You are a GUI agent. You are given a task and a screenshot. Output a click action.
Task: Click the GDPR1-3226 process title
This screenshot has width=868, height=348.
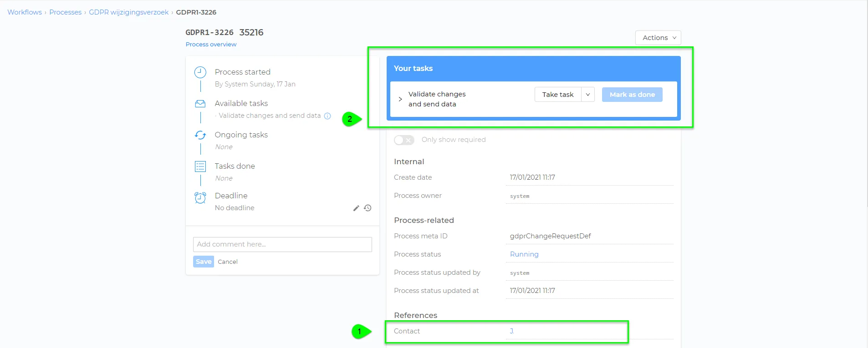(209, 32)
